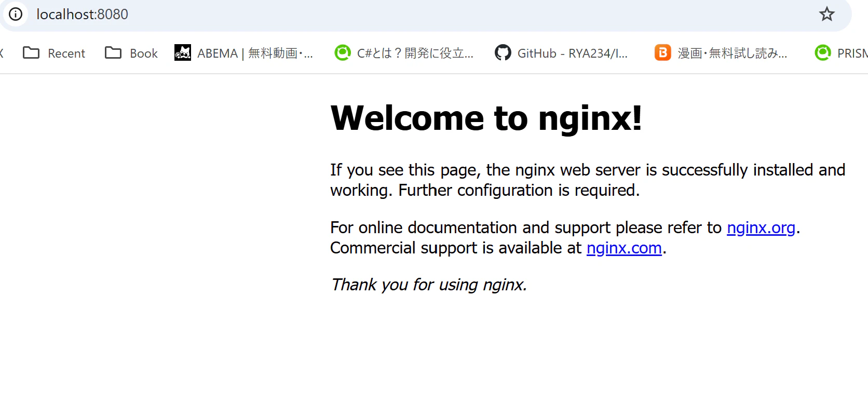Screen dimensions: 868x403
Task: Open the site information icon beside the URL
Action: click(16, 14)
